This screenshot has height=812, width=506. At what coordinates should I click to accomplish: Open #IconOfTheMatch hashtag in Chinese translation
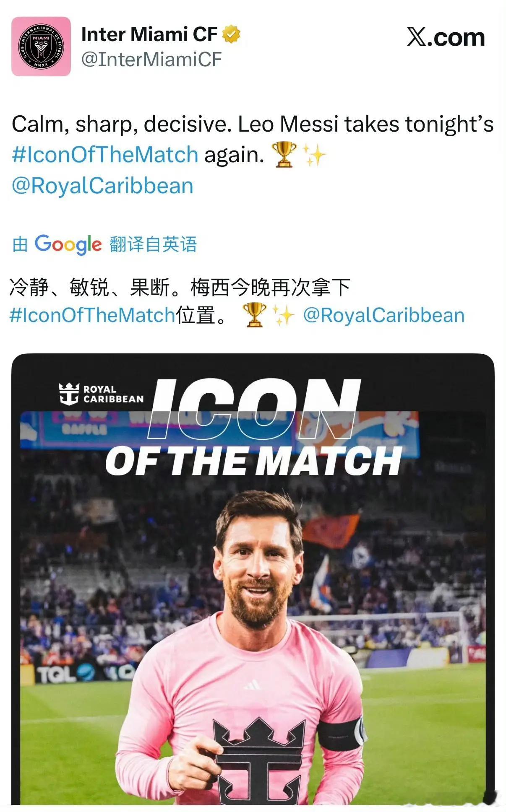(92, 315)
